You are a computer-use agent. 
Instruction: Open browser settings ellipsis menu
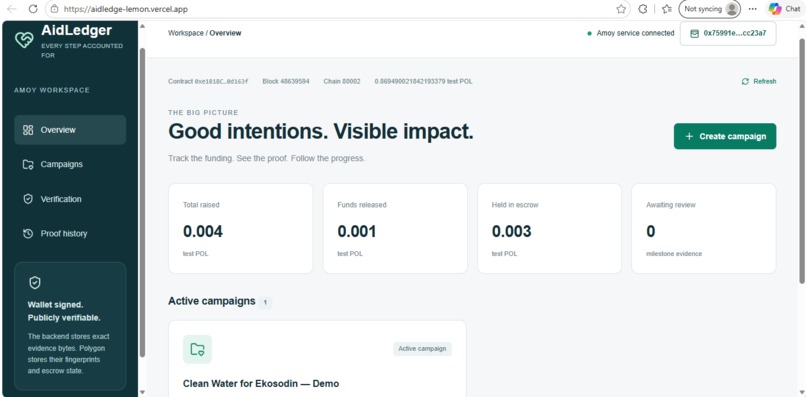tap(753, 9)
